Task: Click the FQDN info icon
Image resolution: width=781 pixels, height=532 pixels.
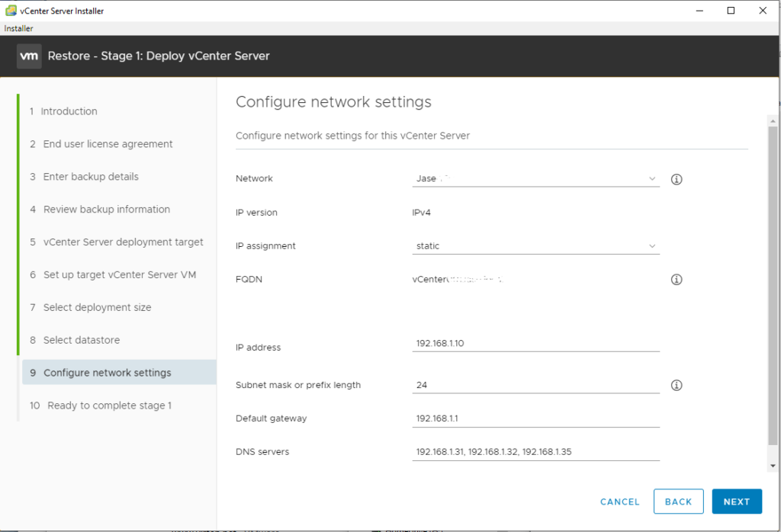Action: tap(677, 279)
